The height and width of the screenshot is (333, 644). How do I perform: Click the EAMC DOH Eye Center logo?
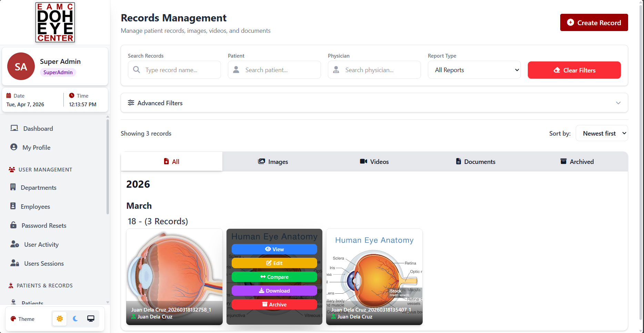(x=55, y=22)
